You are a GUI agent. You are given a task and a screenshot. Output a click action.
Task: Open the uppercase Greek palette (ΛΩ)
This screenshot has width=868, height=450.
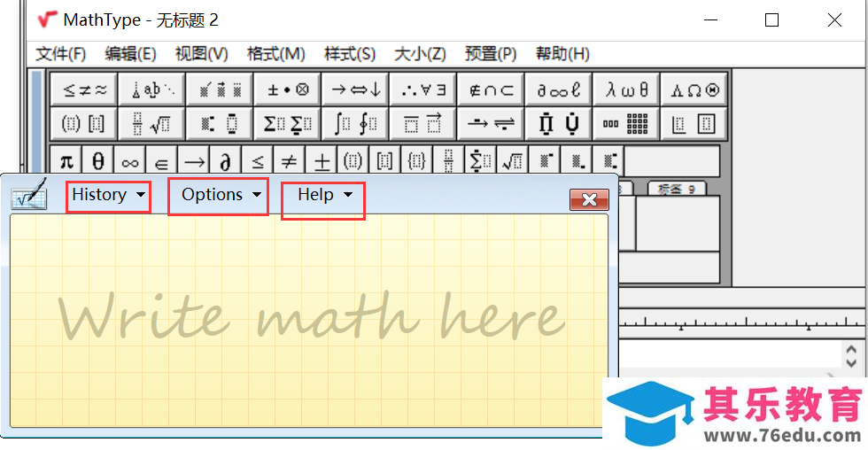coord(694,89)
